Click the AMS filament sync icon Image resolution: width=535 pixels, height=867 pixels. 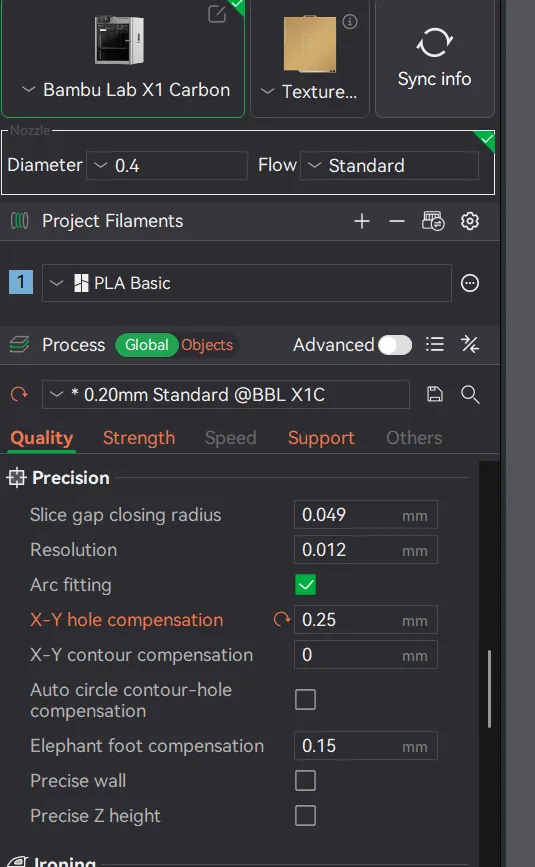(x=433, y=221)
